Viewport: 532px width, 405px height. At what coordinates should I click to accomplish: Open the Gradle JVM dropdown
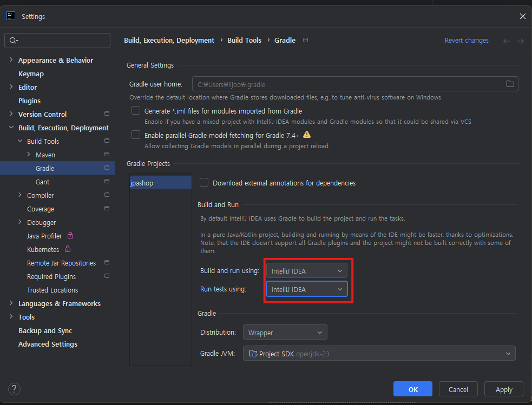[379, 354]
